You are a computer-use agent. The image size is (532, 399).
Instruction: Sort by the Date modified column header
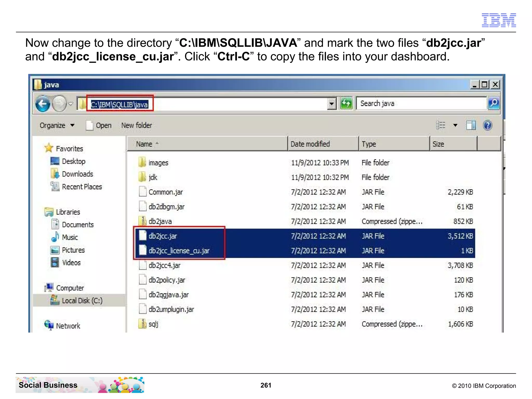323,144
